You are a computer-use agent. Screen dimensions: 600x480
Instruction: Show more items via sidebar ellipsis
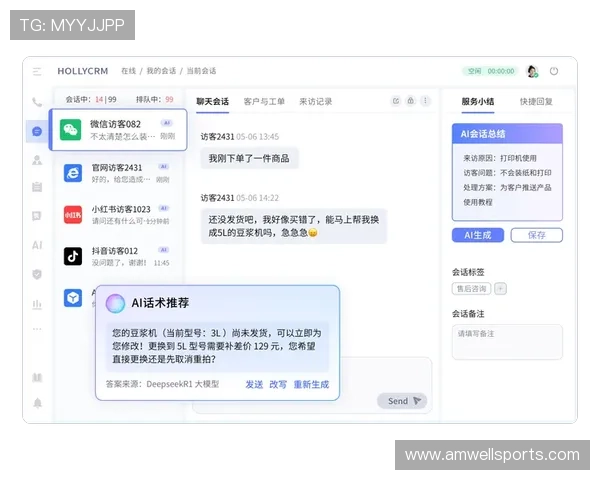[37, 329]
